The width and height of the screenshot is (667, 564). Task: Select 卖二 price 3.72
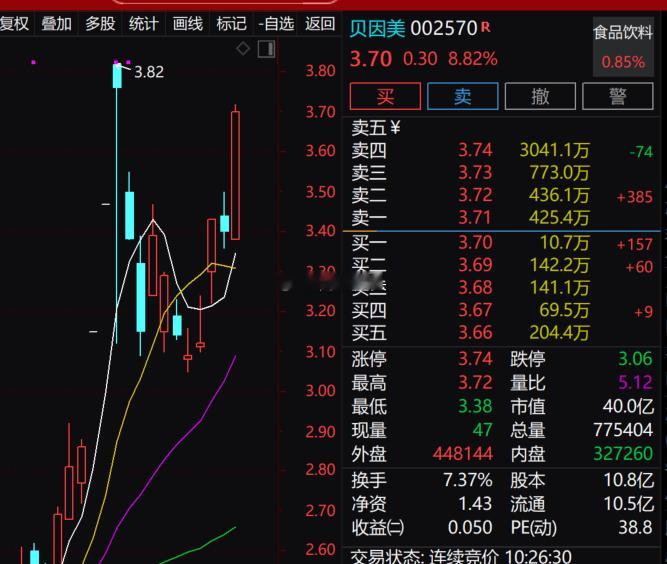point(475,195)
